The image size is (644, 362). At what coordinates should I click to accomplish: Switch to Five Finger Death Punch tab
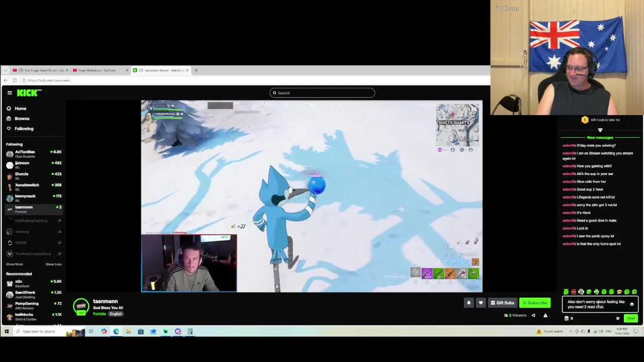point(40,70)
